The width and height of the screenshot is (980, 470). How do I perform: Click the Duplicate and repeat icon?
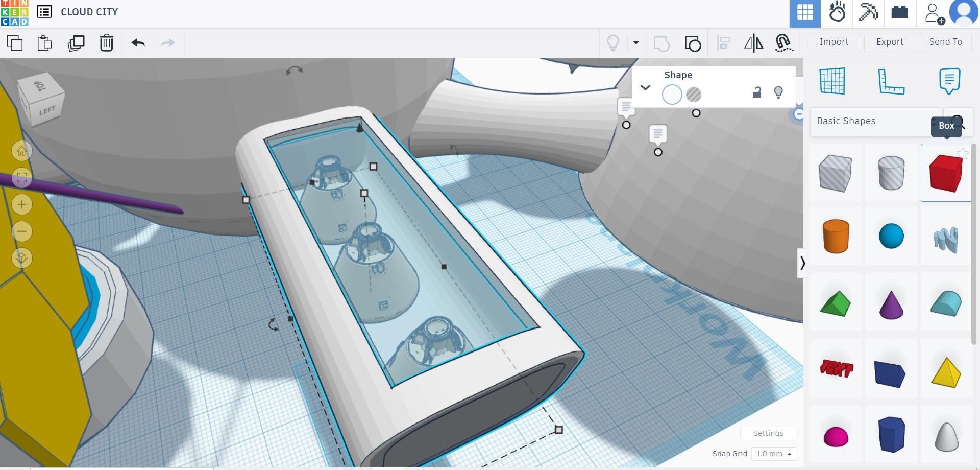76,43
